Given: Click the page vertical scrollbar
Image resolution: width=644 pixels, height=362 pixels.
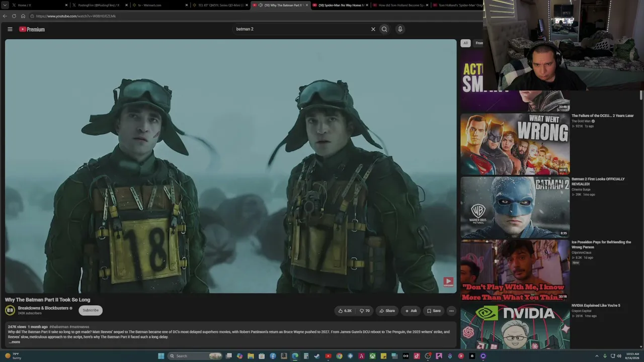Looking at the screenshot, I should (x=641, y=96).
